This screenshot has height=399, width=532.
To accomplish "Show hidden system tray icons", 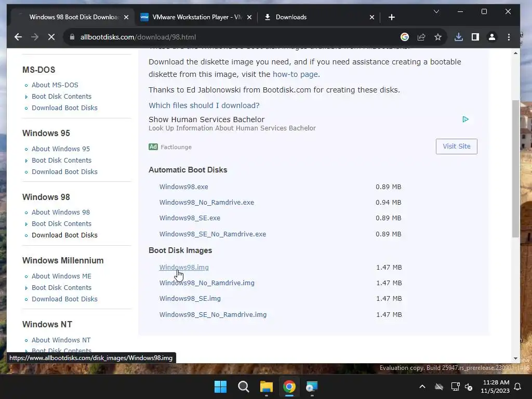I will click(422, 387).
